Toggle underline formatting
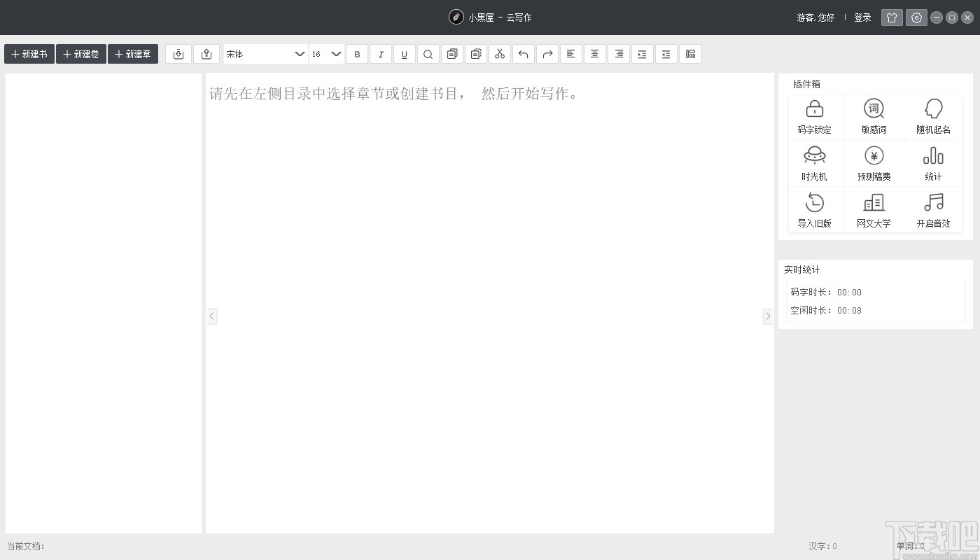The image size is (980, 560). (405, 54)
